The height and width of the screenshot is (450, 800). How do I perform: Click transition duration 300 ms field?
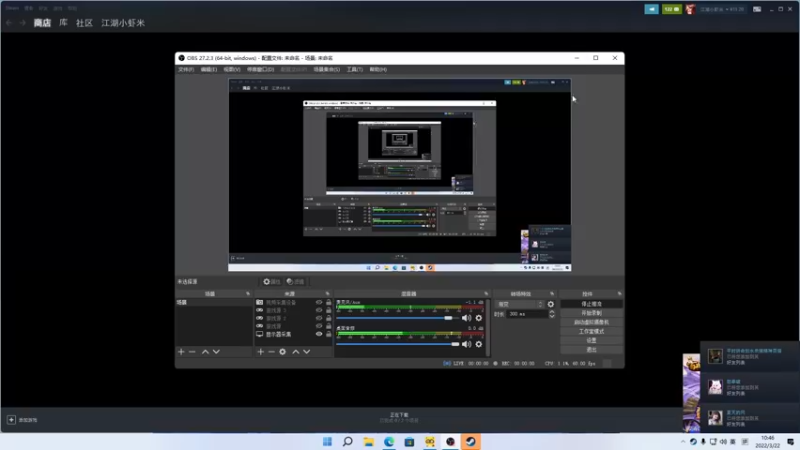click(527, 314)
